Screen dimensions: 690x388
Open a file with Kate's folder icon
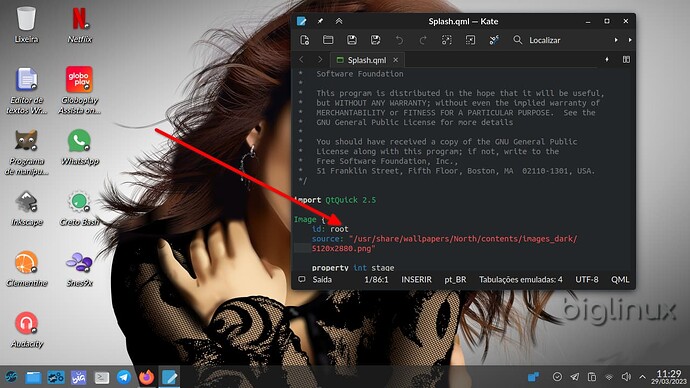(x=328, y=40)
